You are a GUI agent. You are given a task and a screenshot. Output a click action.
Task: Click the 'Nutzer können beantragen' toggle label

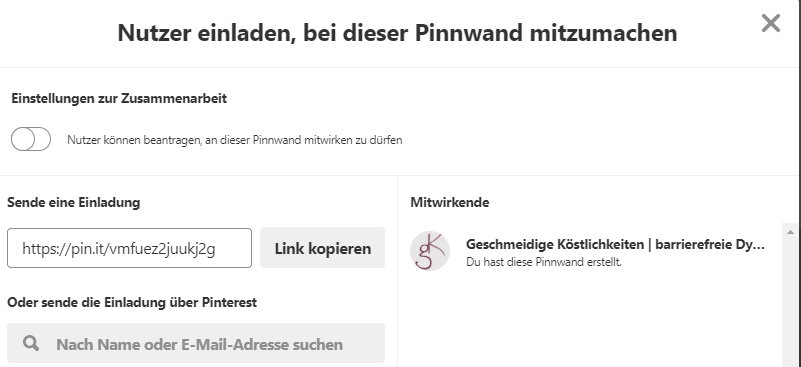[234, 140]
